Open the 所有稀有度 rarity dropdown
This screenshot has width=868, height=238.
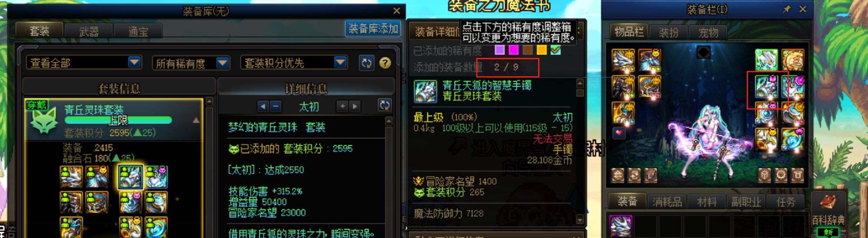191,63
